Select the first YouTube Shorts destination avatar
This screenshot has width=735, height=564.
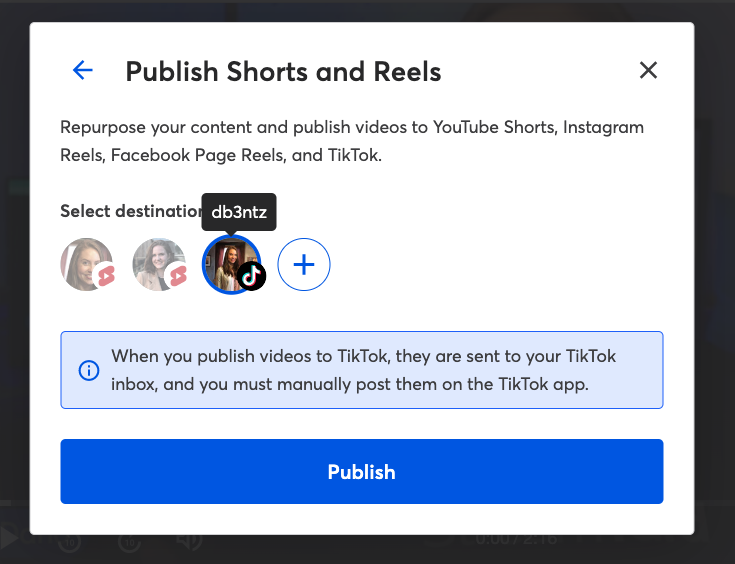coord(87,264)
